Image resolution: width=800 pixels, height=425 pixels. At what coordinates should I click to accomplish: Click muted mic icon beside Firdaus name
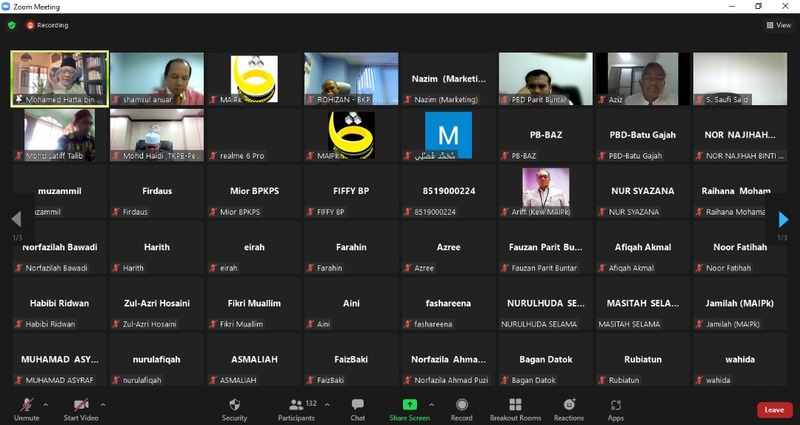(x=116, y=212)
